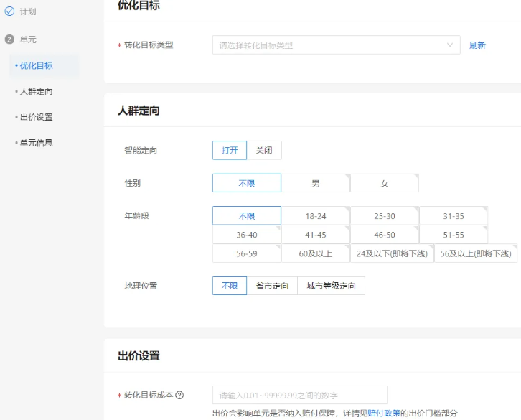Go to 单元信息 in the sidebar
Image resolution: width=521 pixels, height=420 pixels.
coord(36,143)
